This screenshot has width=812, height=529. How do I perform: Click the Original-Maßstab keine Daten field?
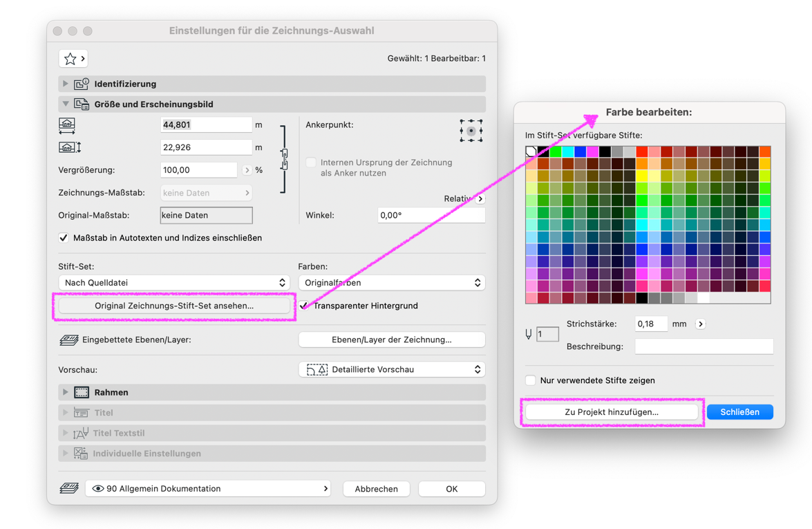(x=206, y=215)
